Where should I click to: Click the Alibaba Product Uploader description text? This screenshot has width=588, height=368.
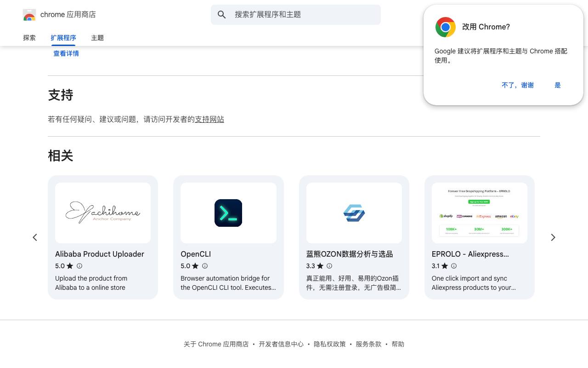point(91,283)
